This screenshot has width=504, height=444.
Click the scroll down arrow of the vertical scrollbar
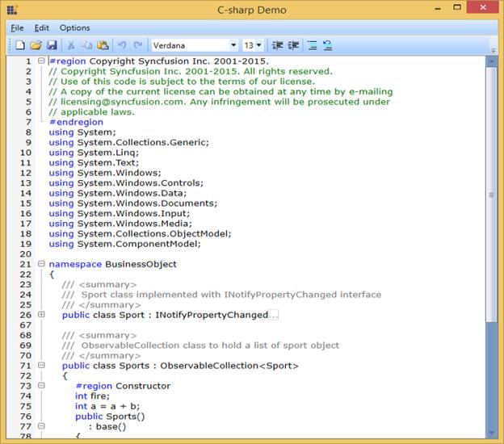tap(491, 433)
